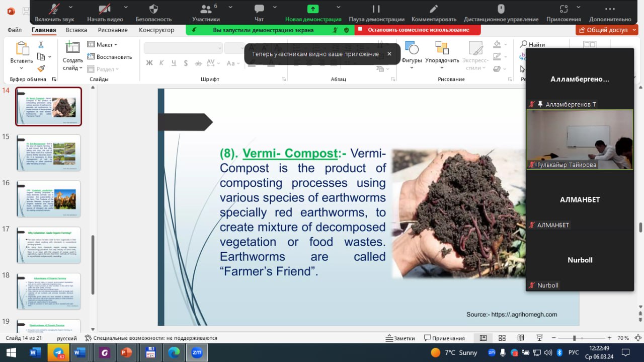The image size is (644, 362).
Task: Open the Файл menu tab
Action: point(15,30)
